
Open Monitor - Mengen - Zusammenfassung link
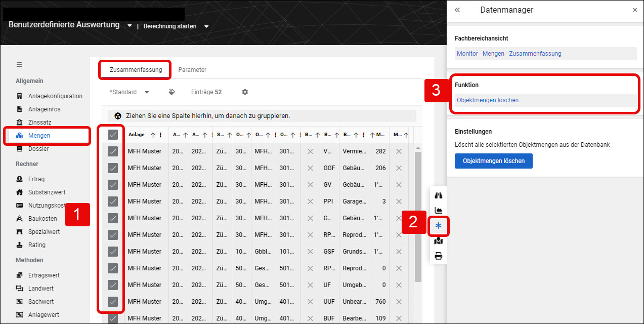[x=509, y=54]
